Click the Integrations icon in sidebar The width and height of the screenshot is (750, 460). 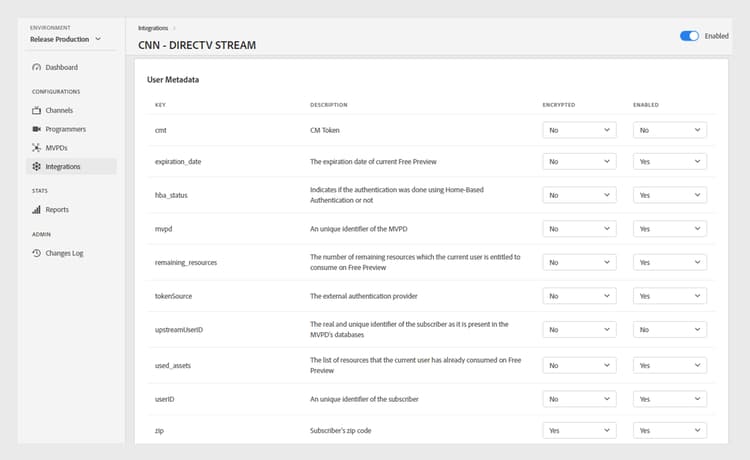pyautogui.click(x=37, y=167)
